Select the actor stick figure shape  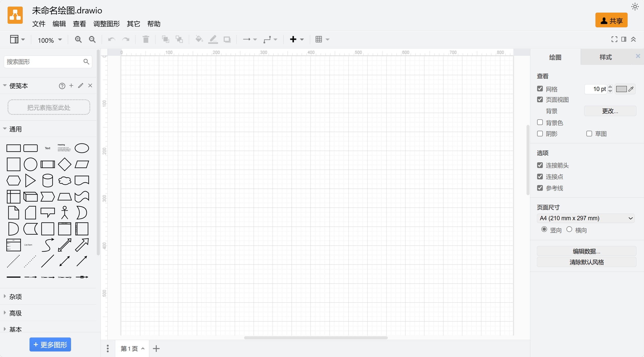coord(65,213)
